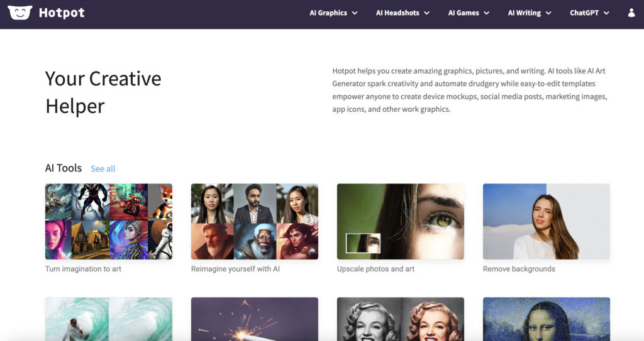
Task: Click the See all link
Action: click(x=103, y=168)
